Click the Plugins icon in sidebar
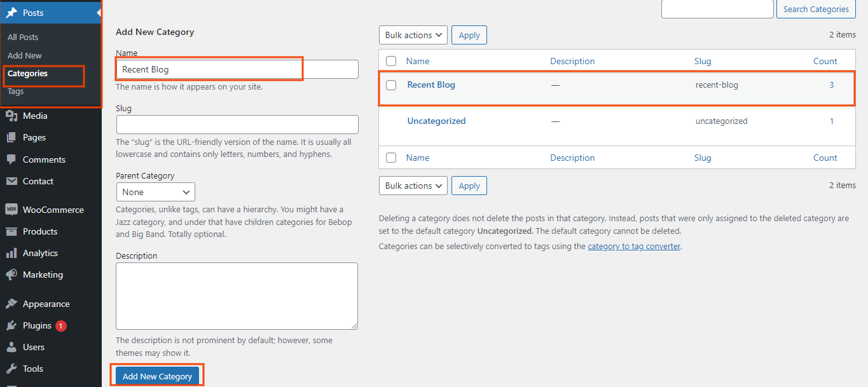Image resolution: width=868 pixels, height=387 pixels. click(11, 326)
